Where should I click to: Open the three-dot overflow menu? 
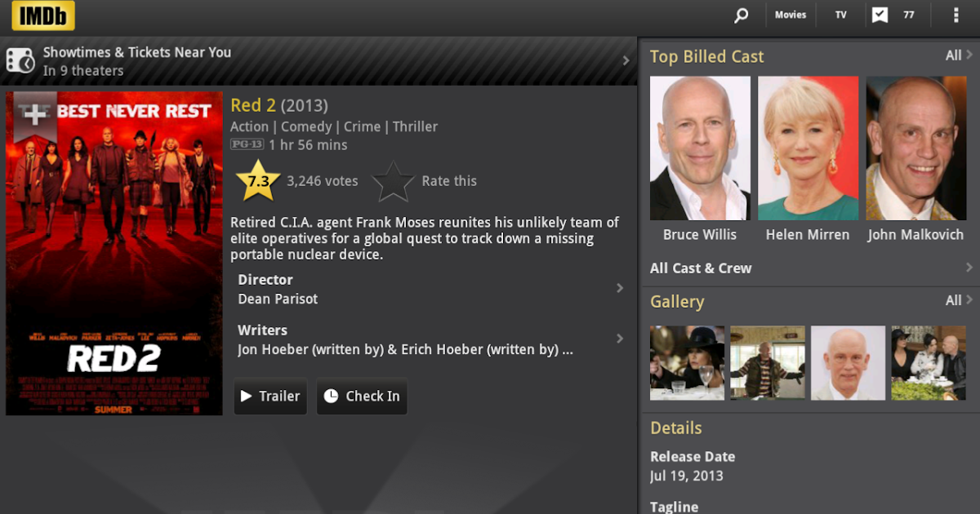[956, 15]
